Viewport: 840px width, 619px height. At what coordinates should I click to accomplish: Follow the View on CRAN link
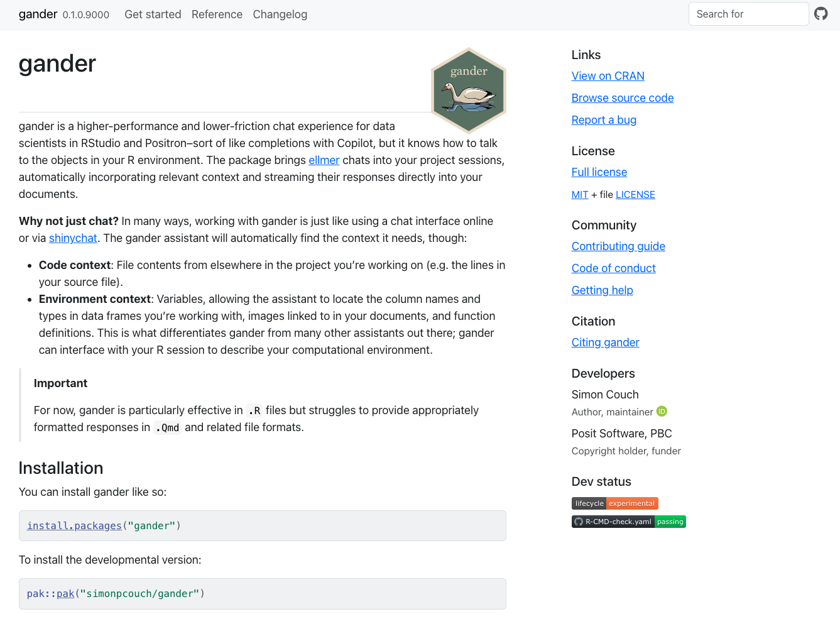coord(608,76)
